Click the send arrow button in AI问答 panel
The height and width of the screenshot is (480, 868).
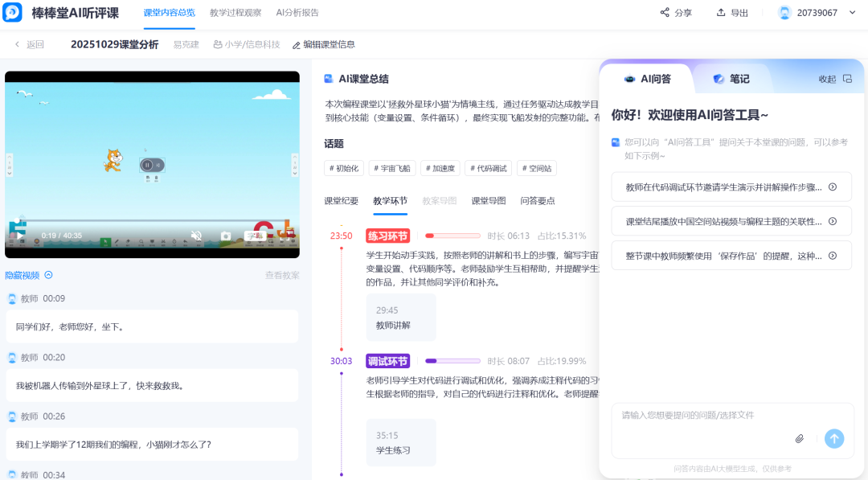coord(833,438)
